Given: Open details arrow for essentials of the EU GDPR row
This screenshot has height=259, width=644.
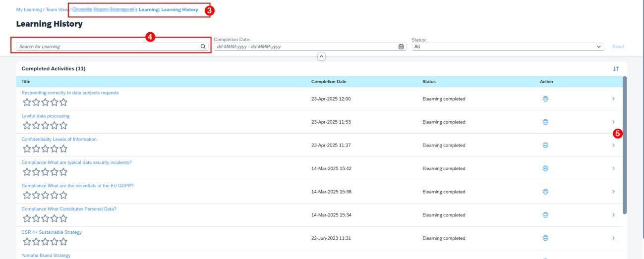Looking at the screenshot, I should click(613, 192).
